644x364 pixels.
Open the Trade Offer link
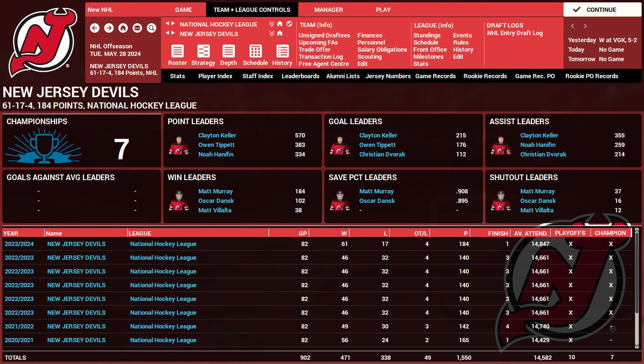point(314,49)
